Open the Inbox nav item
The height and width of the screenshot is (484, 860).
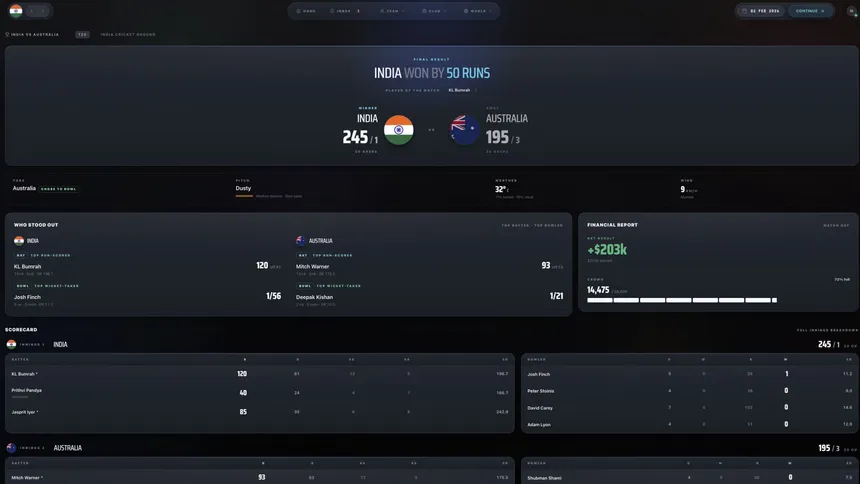344,11
